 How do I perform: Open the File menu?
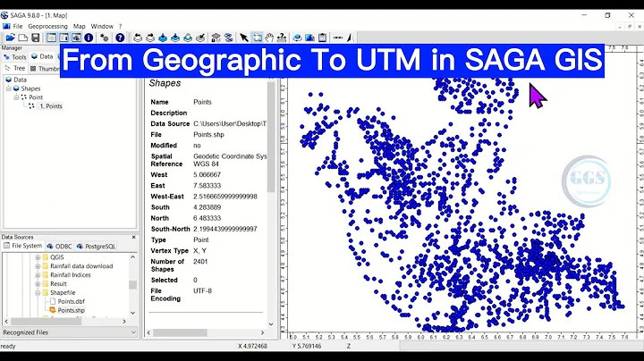(18, 26)
